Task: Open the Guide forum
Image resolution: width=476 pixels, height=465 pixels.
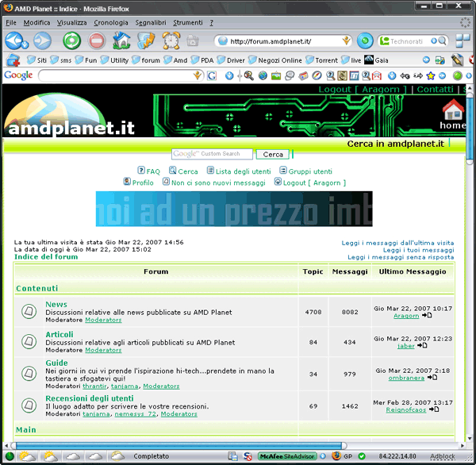Action: [56, 363]
